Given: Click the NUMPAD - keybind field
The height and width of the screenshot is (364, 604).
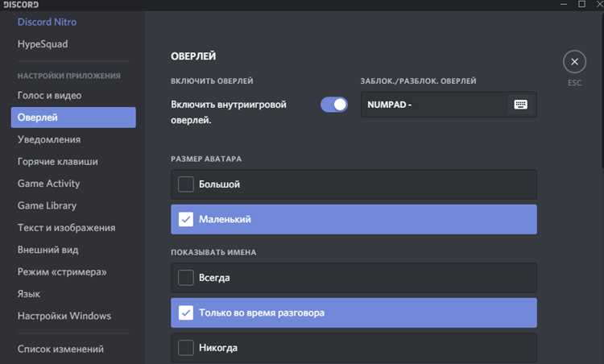Looking at the screenshot, I should pyautogui.click(x=449, y=105).
